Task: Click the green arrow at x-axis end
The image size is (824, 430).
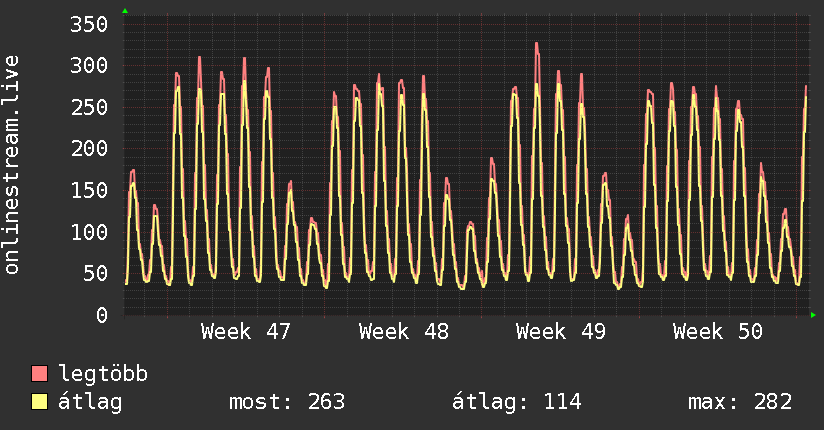Action: click(813, 315)
